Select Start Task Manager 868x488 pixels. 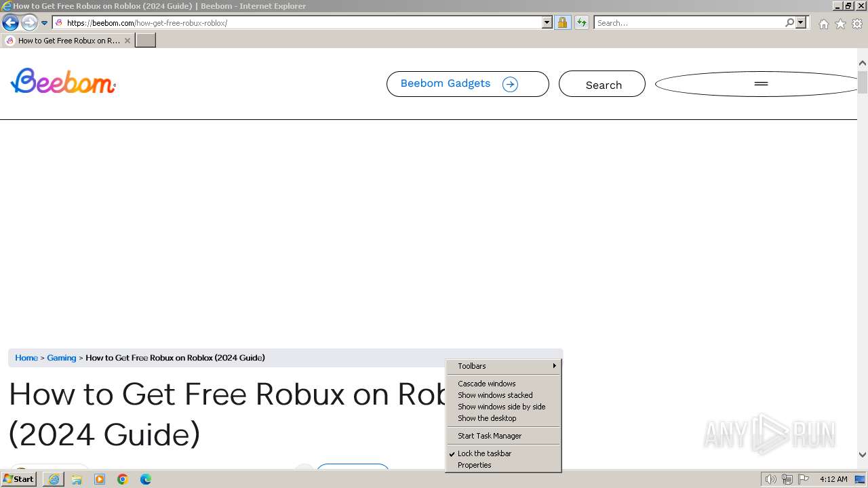click(x=504, y=436)
